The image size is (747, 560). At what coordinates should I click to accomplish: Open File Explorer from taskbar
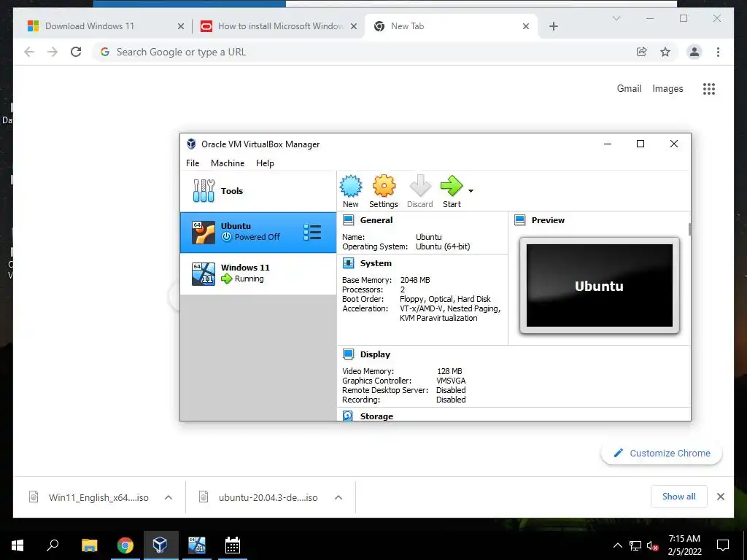point(89,545)
